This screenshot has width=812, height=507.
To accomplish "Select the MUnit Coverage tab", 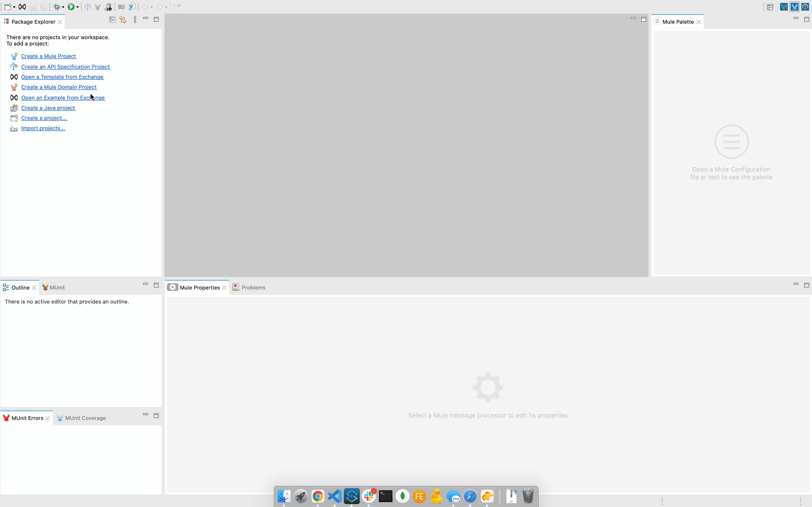I will point(86,418).
